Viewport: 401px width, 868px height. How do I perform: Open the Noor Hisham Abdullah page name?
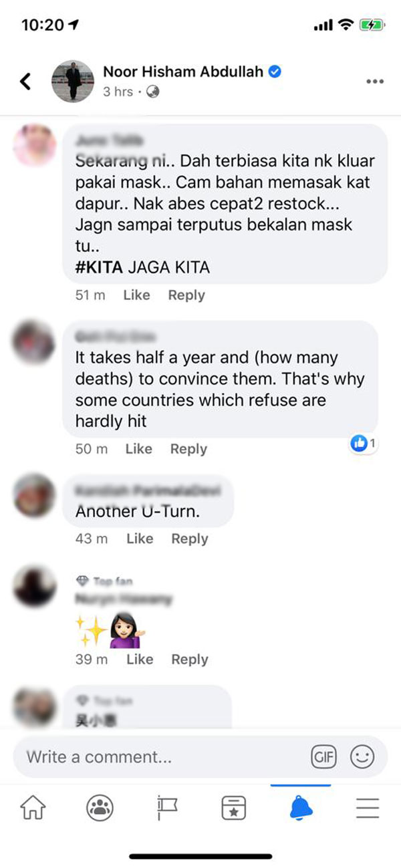(184, 71)
